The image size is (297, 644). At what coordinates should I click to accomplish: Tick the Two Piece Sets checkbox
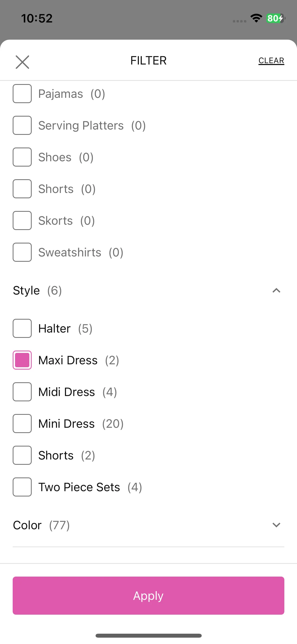22,487
